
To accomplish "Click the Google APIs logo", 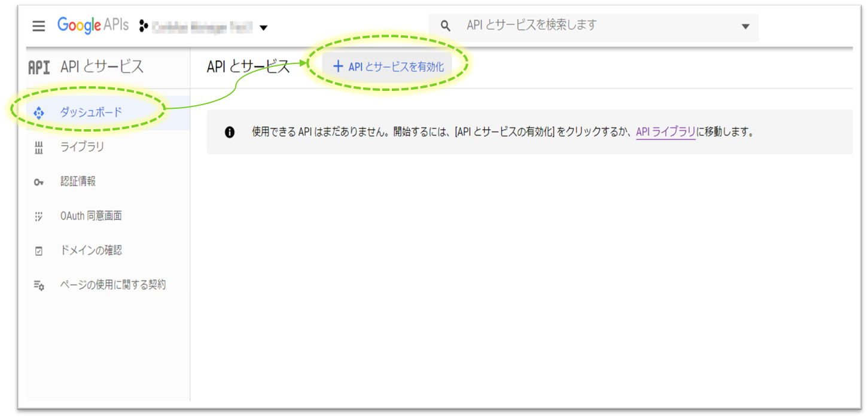I will 93,26.
